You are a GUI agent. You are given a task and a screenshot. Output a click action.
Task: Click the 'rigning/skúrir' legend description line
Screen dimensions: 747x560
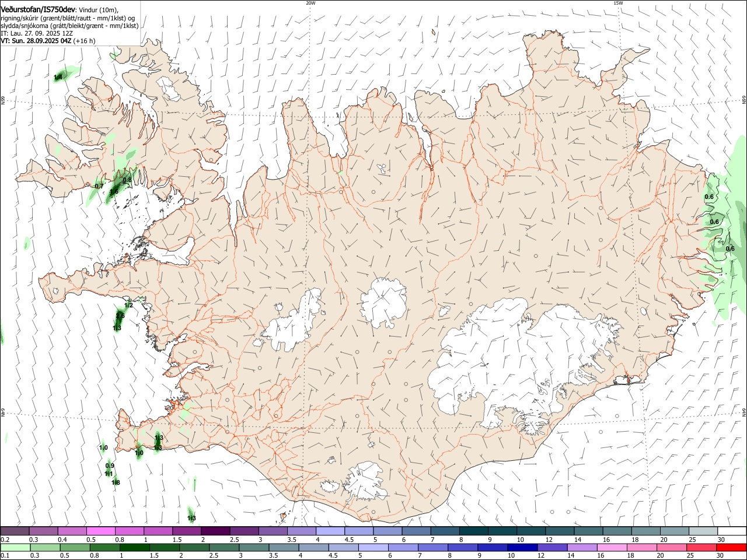click(67, 18)
